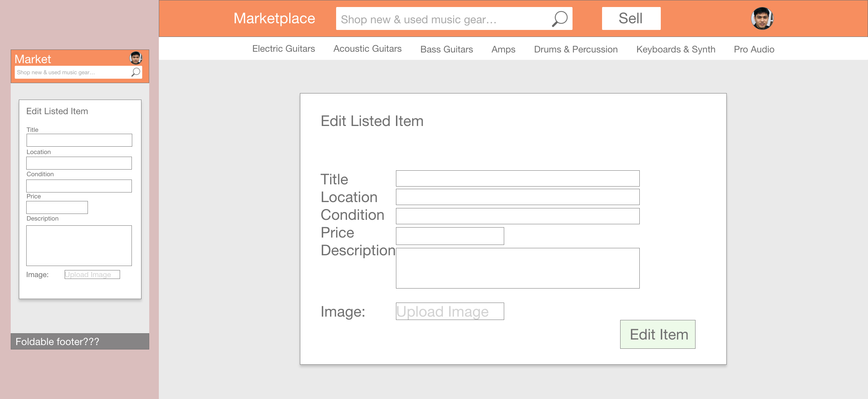Click the mobile Title input field
Viewport: 868px width, 399px height.
tap(79, 140)
